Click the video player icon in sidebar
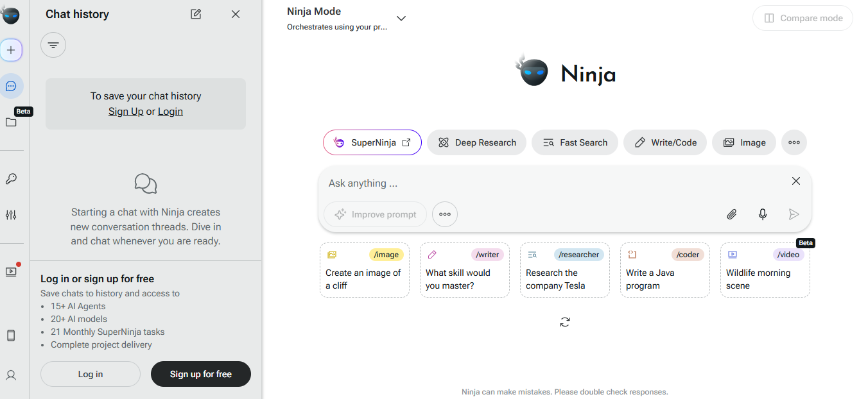Screen dimensions: 868x399 (11, 271)
